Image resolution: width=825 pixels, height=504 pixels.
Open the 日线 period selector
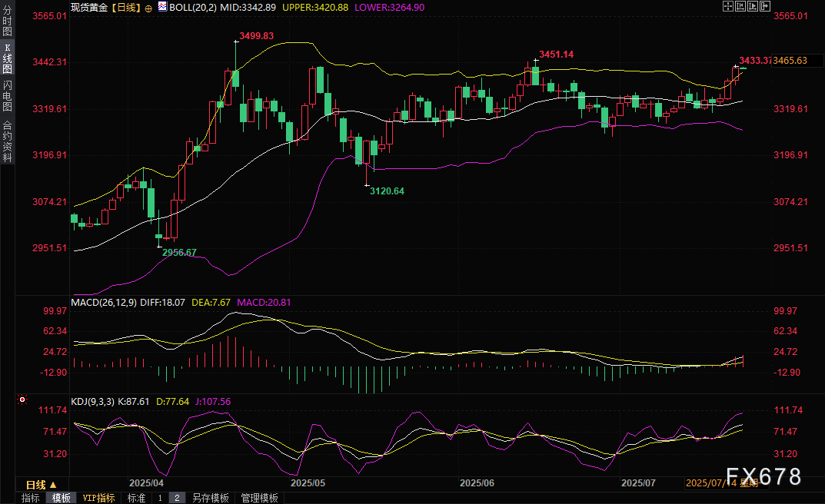(42, 485)
